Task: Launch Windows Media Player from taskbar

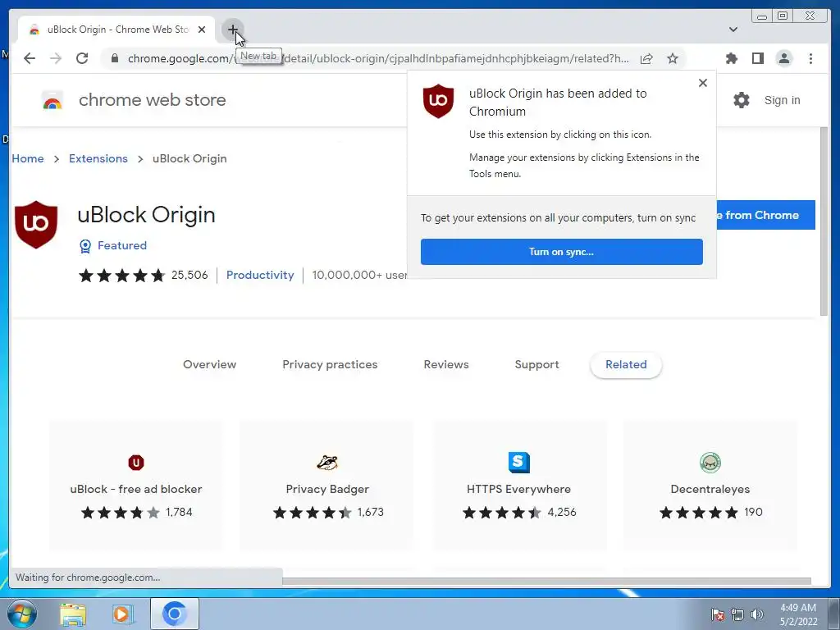Action: point(122,614)
